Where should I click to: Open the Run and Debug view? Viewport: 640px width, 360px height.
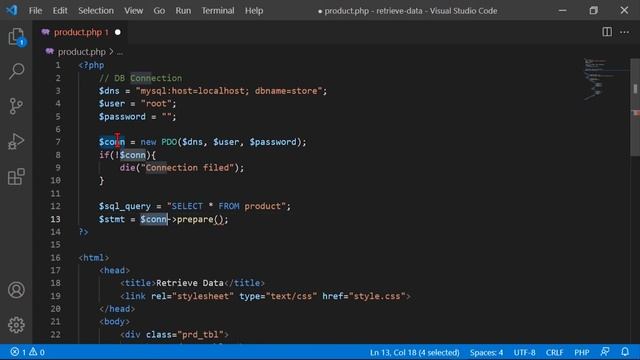tap(16, 141)
